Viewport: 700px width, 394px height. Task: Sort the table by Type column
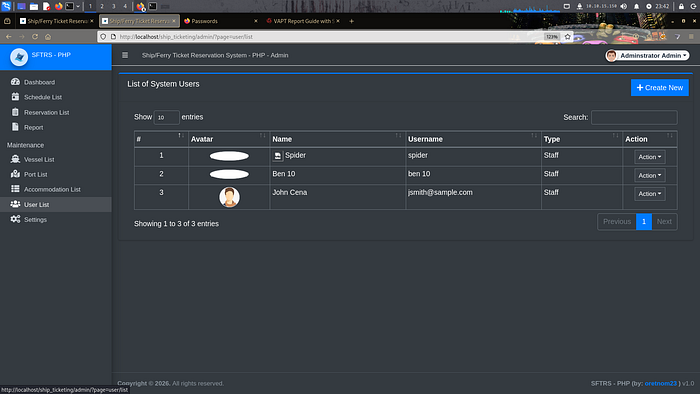point(582,139)
